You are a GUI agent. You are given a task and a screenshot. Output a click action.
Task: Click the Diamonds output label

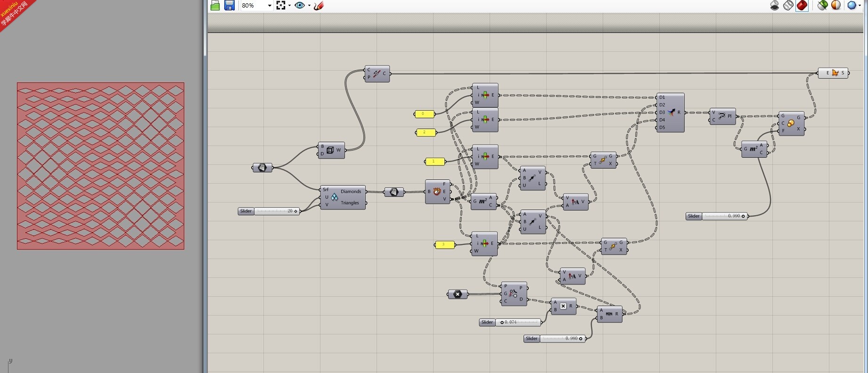tap(351, 192)
